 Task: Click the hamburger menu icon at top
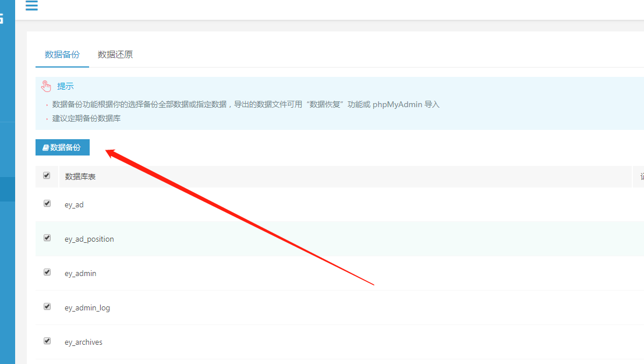click(31, 6)
